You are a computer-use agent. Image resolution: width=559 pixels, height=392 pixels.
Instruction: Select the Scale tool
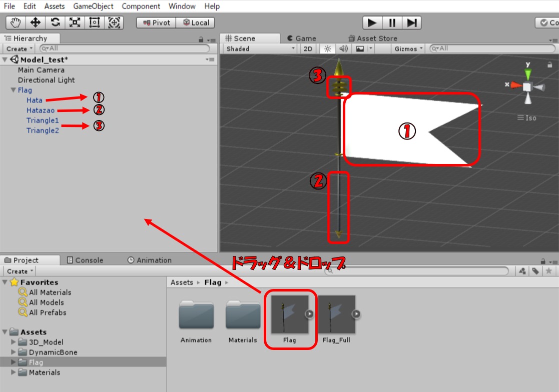pyautogui.click(x=75, y=22)
